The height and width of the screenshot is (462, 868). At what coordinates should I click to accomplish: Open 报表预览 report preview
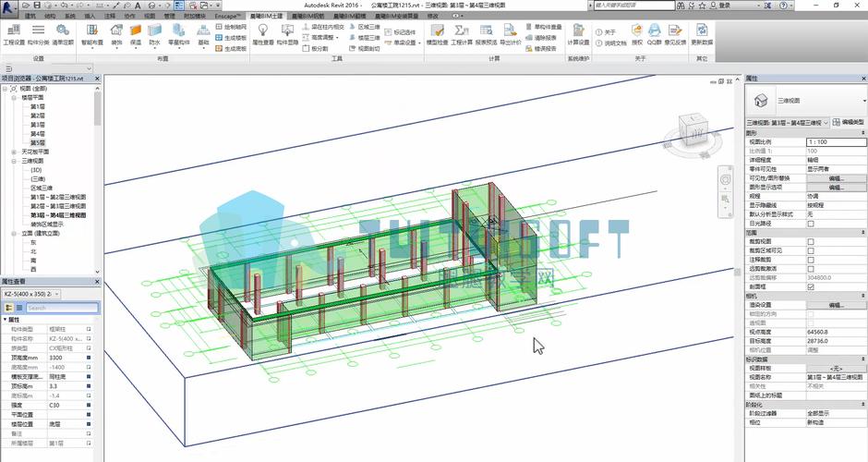[x=486, y=35]
